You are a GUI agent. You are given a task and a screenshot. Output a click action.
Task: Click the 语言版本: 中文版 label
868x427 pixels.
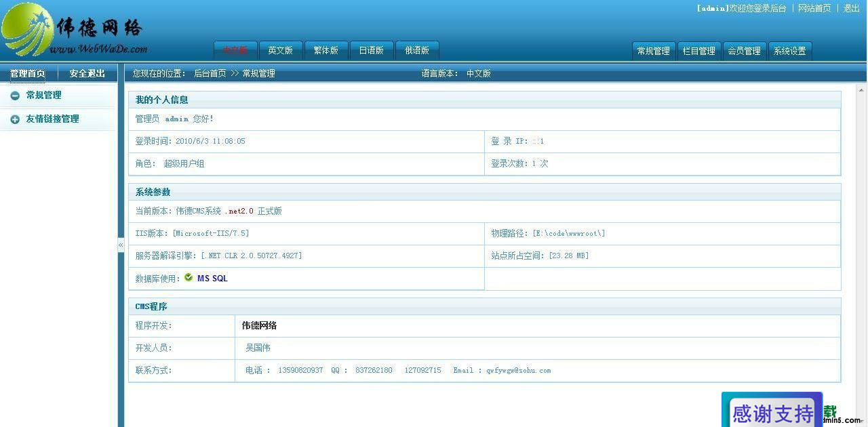456,73
